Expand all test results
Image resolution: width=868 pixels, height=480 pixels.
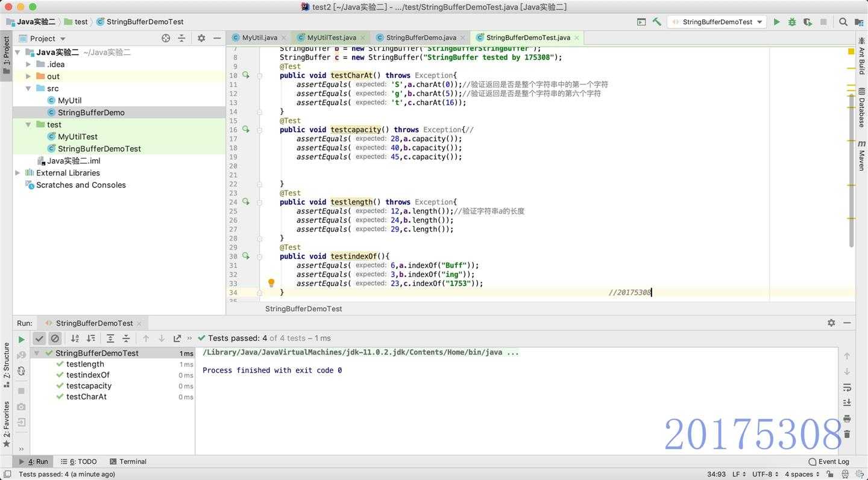coord(110,338)
